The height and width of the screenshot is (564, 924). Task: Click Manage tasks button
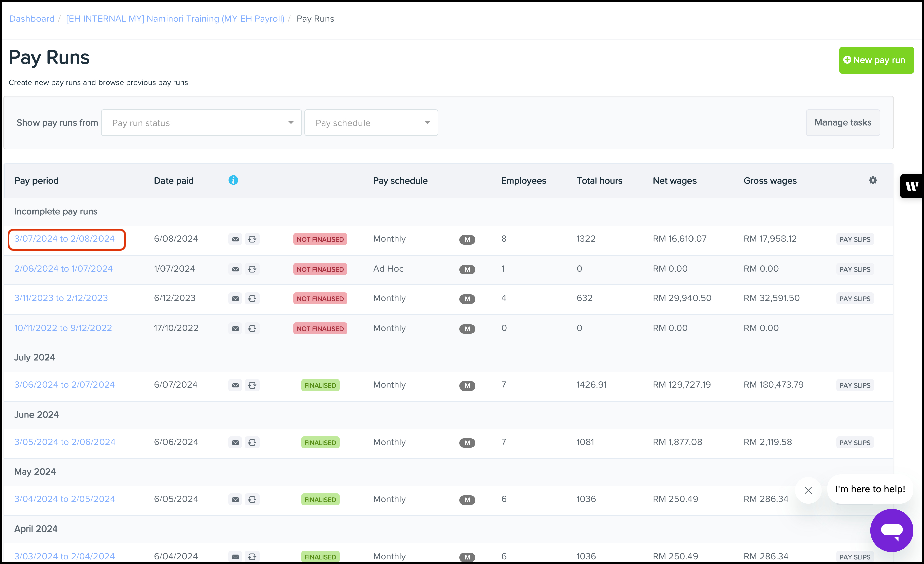click(843, 123)
